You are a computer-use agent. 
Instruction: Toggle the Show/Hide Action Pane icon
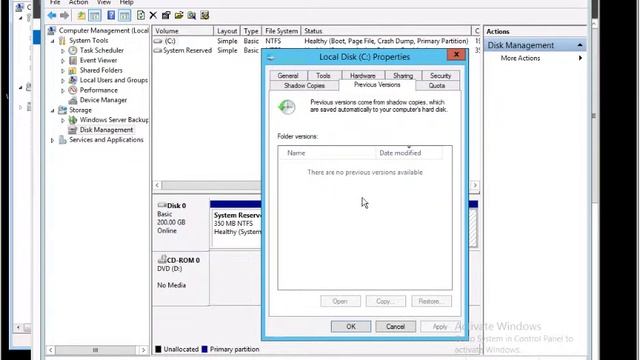tap(124, 16)
